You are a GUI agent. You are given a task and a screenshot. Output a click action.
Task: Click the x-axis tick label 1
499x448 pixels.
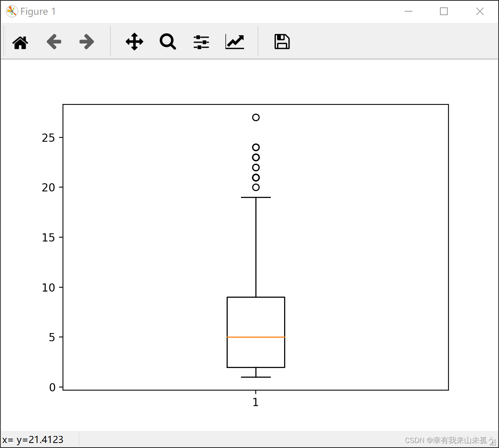[256, 402]
